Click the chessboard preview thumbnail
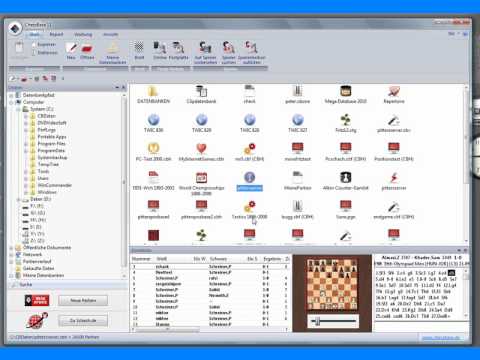This screenshot has height=360, width=480. coord(332,285)
